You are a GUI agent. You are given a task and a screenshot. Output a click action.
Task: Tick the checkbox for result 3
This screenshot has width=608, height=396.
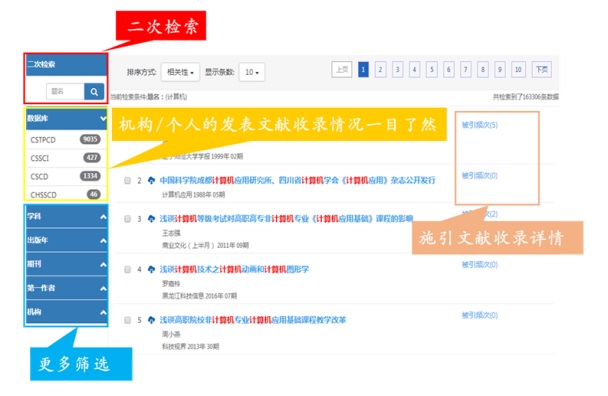(x=127, y=219)
